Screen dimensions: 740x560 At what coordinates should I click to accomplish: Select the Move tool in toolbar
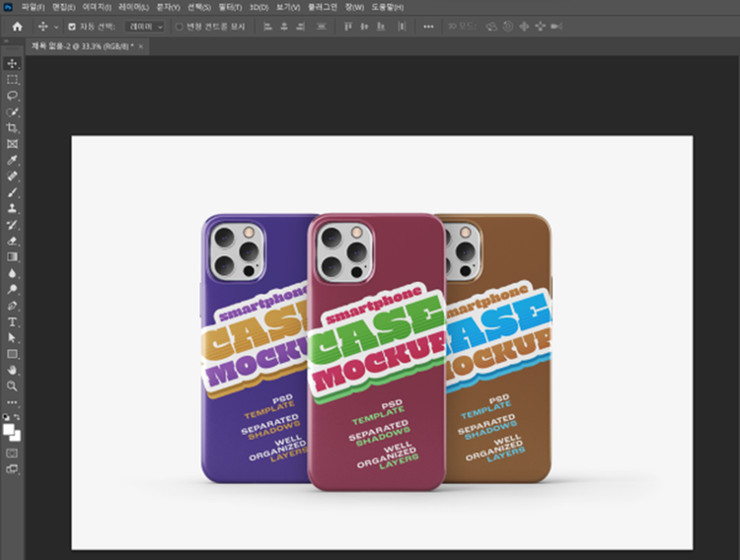(x=12, y=63)
